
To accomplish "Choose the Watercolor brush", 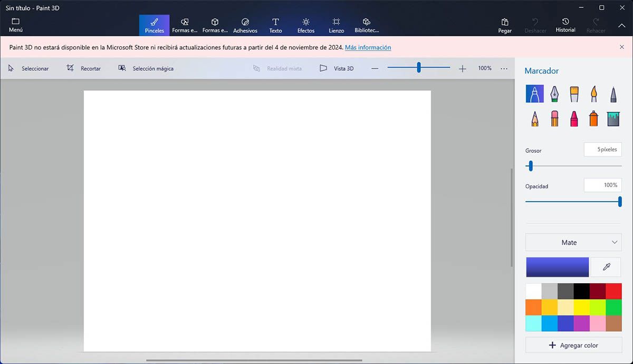I will coord(593,94).
